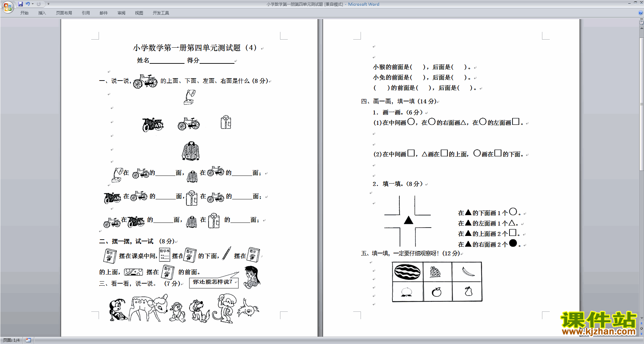The height and width of the screenshot is (344, 644).
Task: Click the Save icon in Quick Access Toolbar
Action: (x=20, y=4)
